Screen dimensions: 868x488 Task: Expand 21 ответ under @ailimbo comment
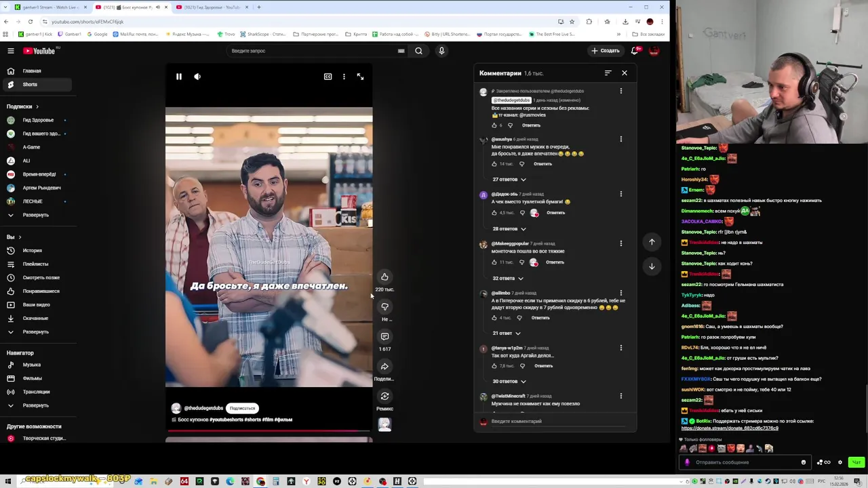pyautogui.click(x=507, y=333)
